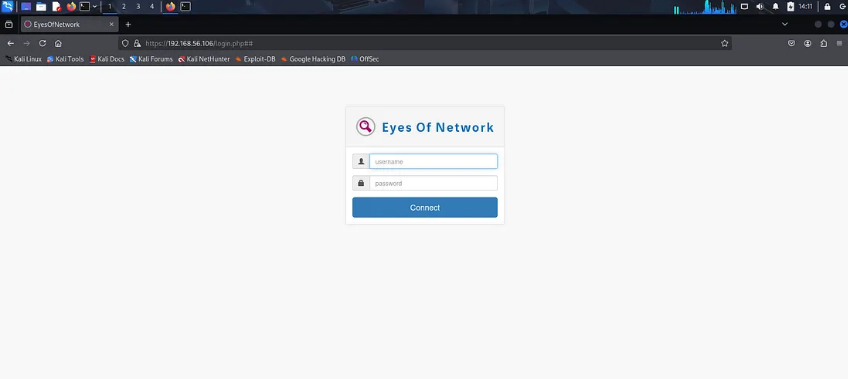Switch to workspace 2
848x379 pixels.
[x=124, y=6]
